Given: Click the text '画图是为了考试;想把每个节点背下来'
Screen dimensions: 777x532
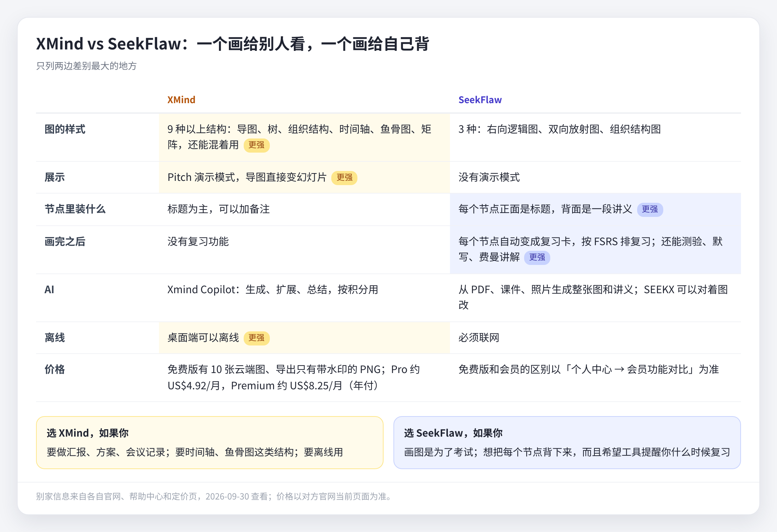Looking at the screenshot, I should (567, 452).
